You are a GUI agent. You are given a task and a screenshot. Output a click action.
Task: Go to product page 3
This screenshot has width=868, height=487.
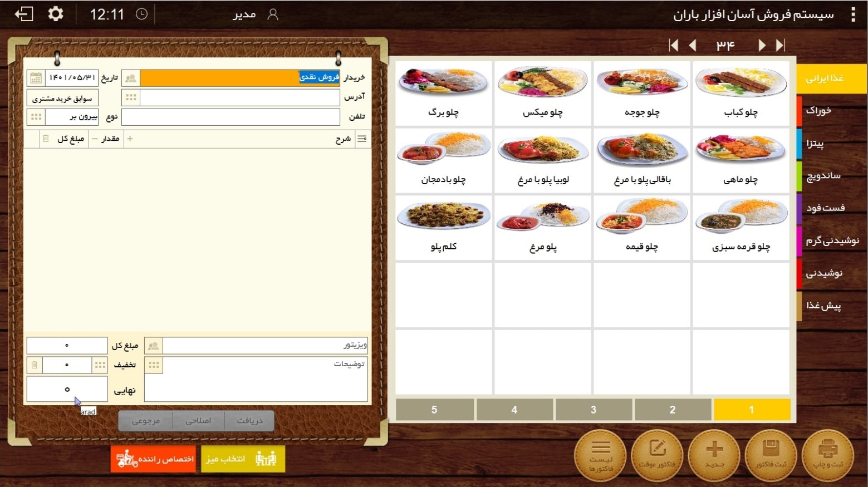coord(594,410)
